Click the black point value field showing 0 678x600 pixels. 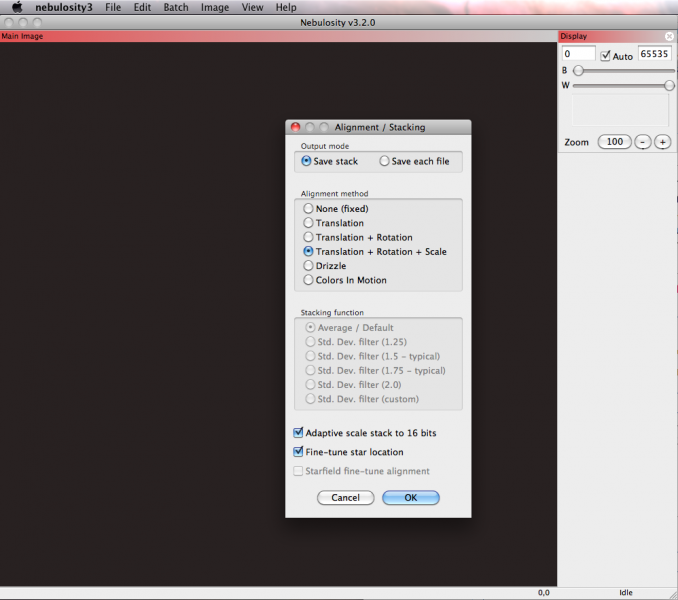(579, 54)
